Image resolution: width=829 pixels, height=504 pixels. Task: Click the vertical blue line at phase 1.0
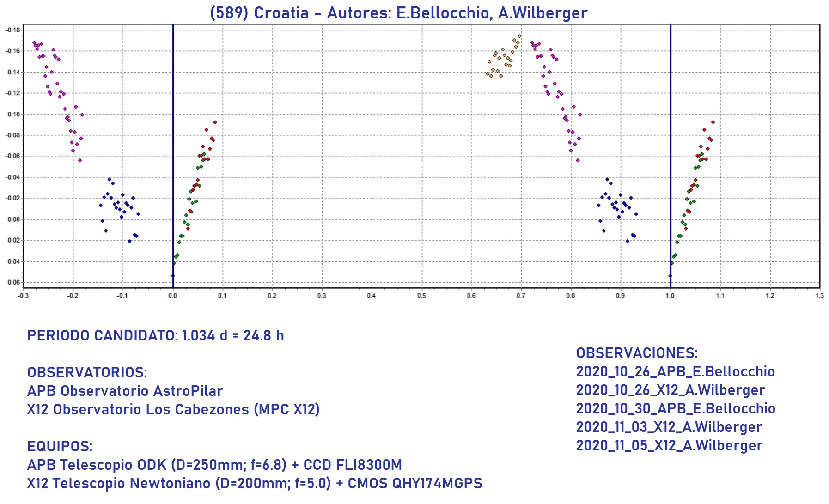tap(671, 139)
